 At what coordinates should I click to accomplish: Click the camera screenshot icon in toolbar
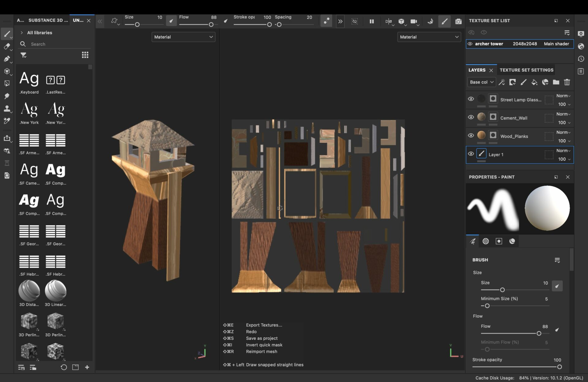pos(458,21)
